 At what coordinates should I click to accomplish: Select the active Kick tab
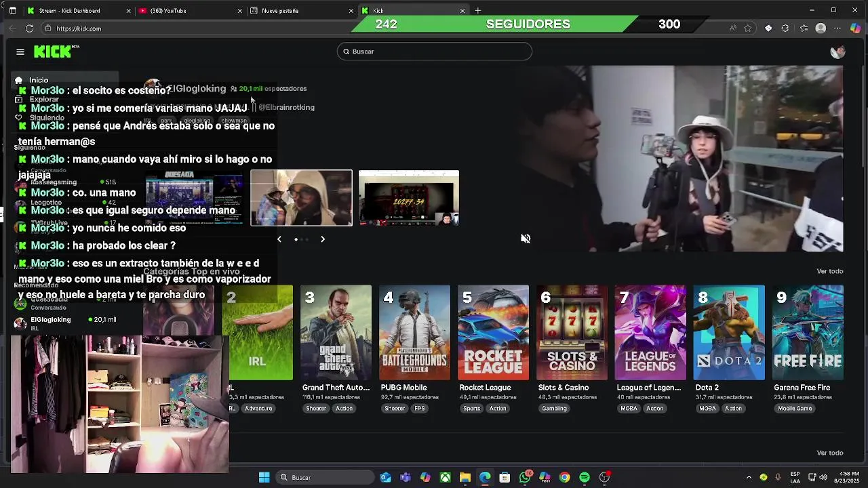(x=413, y=11)
